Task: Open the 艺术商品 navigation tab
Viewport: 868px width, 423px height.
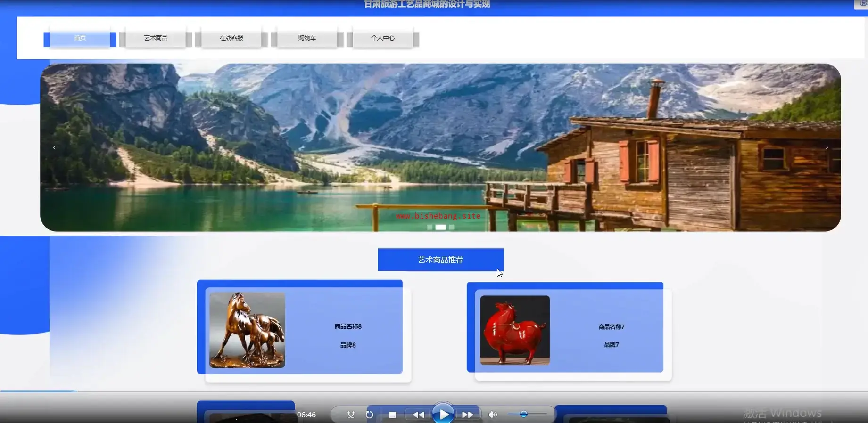Action: (156, 38)
